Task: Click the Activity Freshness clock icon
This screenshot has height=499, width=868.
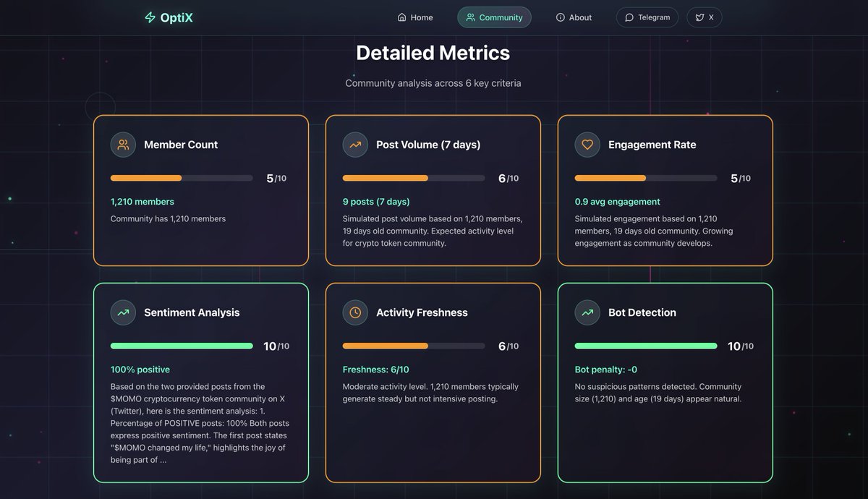Action: (355, 312)
